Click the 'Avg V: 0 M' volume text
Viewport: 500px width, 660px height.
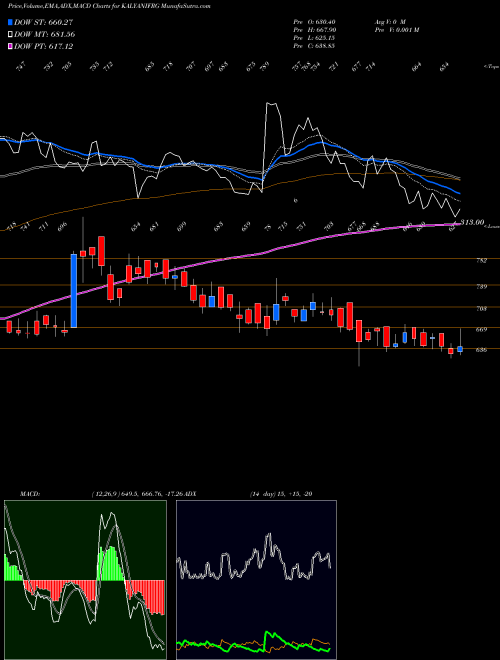389,22
